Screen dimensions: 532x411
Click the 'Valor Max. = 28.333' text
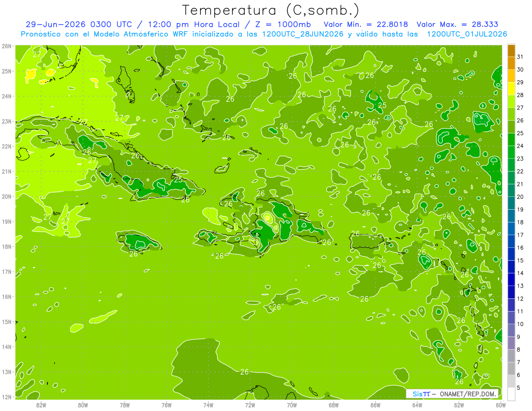tap(457, 24)
